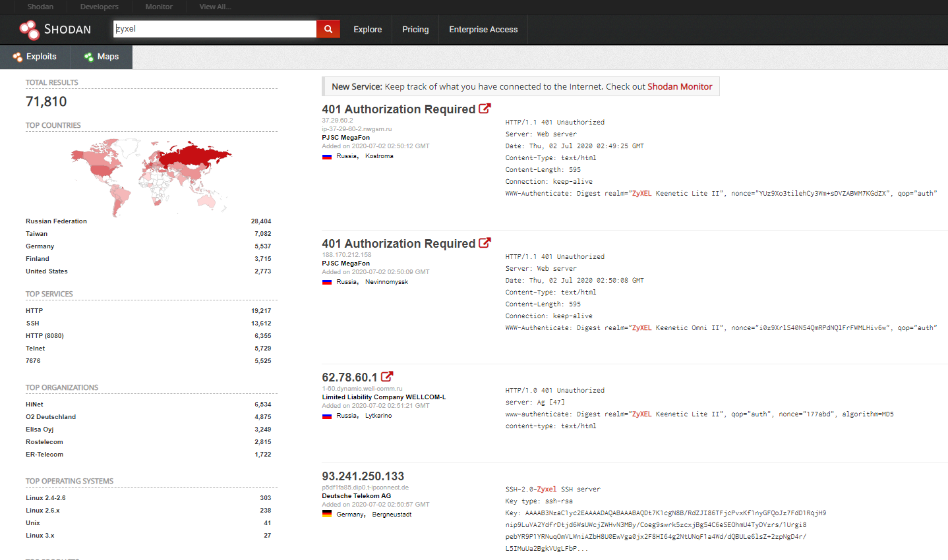Open the Shodan top menu item
Screen dimensions: 948x560
coord(40,7)
